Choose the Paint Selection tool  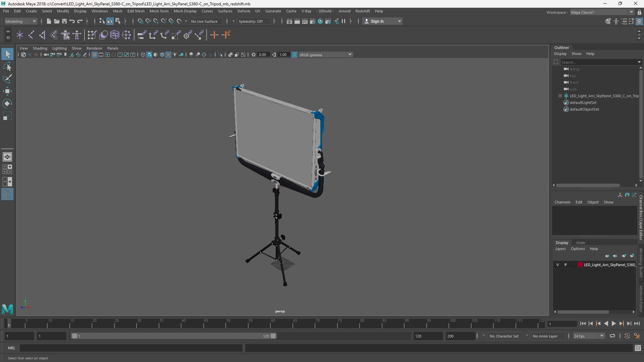[x=7, y=79]
